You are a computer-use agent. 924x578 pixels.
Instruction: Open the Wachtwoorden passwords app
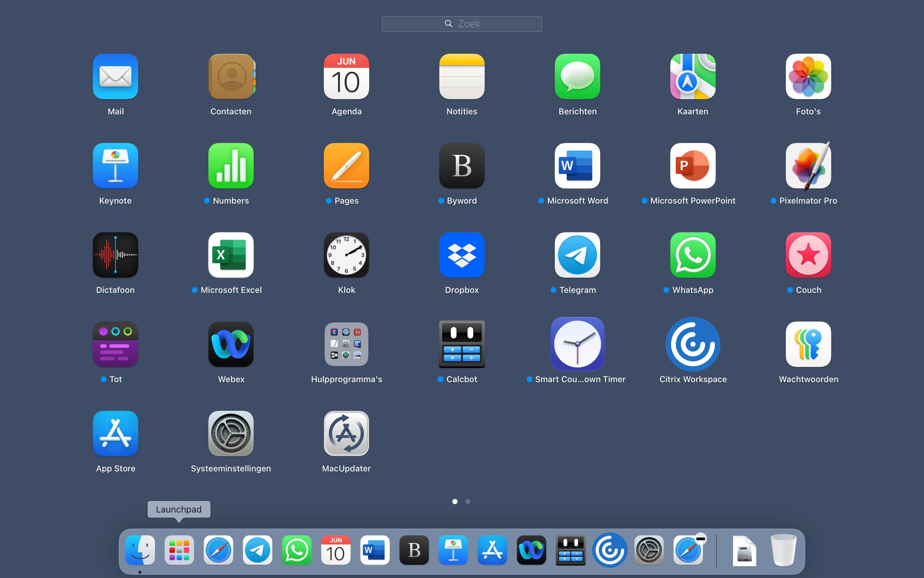808,344
